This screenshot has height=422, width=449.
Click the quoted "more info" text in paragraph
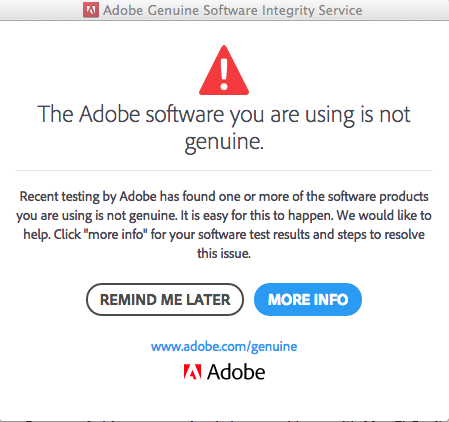click(x=116, y=234)
